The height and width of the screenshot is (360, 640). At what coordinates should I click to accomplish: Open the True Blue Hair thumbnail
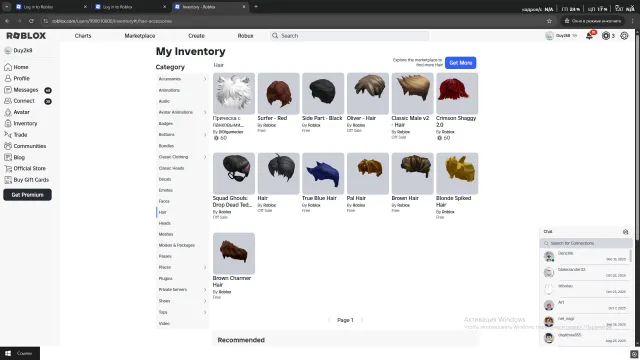point(323,173)
